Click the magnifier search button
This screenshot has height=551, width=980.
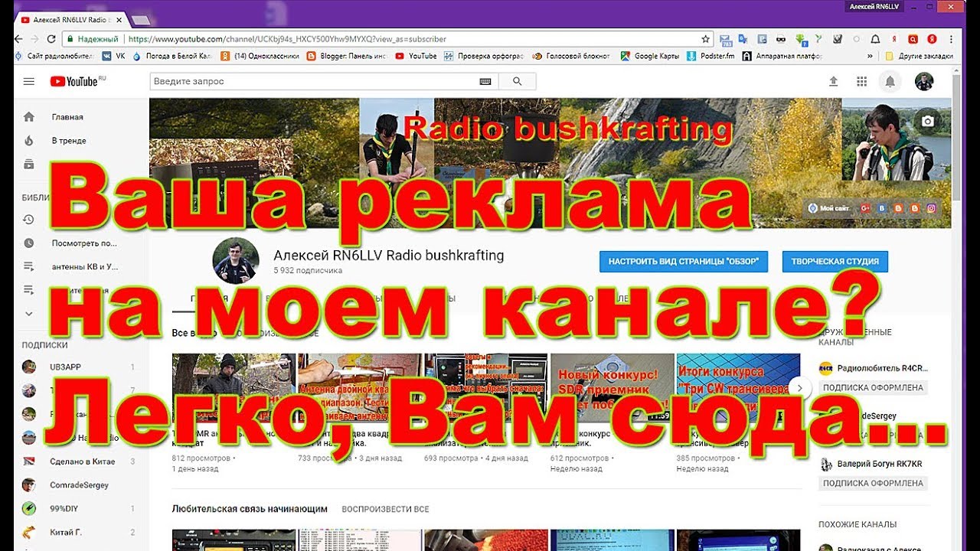[518, 81]
